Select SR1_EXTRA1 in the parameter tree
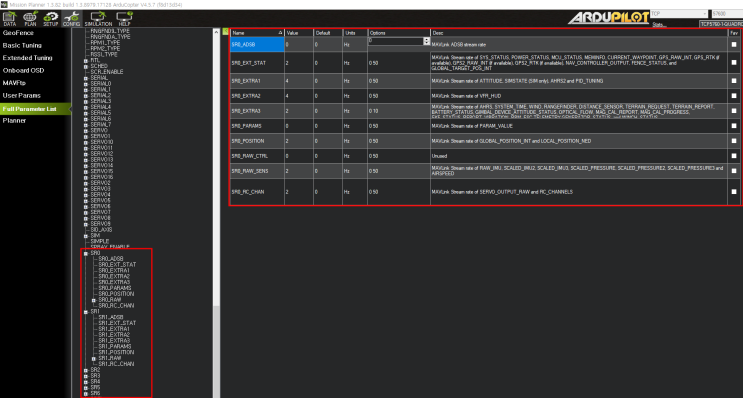Screen dimensions: 743x398 tap(114, 329)
